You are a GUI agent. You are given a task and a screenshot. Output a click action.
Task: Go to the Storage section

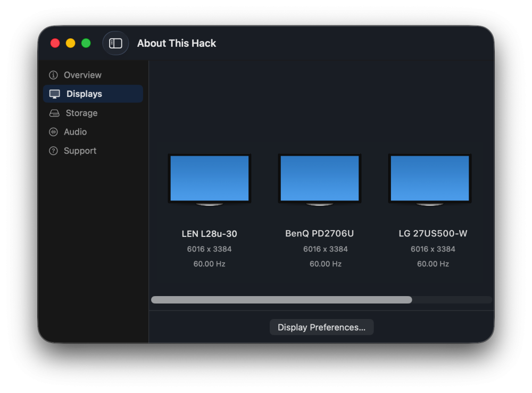[93, 113]
